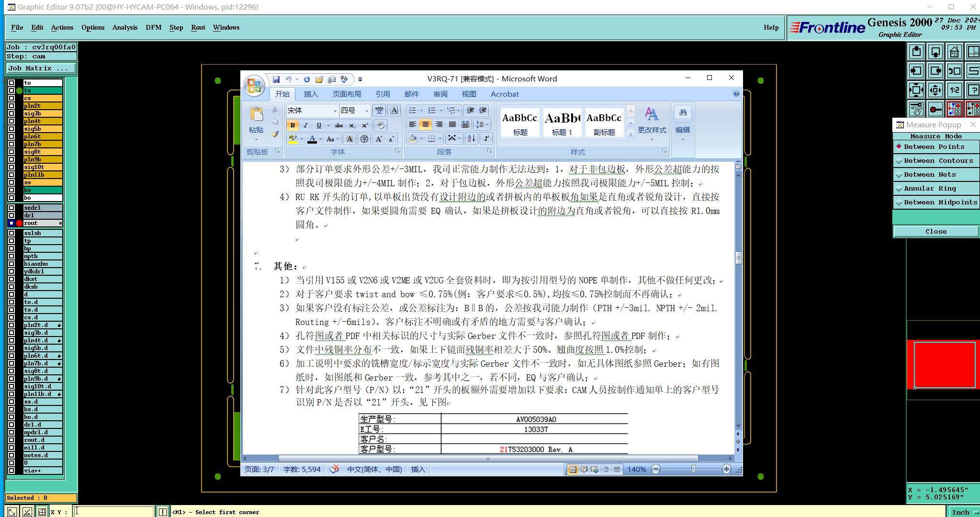Image resolution: width=980 pixels, height=517 pixels.
Task: Toggle the checkbox beside layer pln2t
Action: [x=11, y=106]
